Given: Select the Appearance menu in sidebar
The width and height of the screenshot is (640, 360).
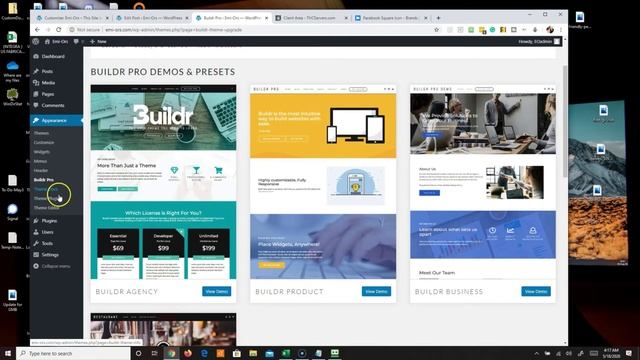Looking at the screenshot, I should pos(56,120).
